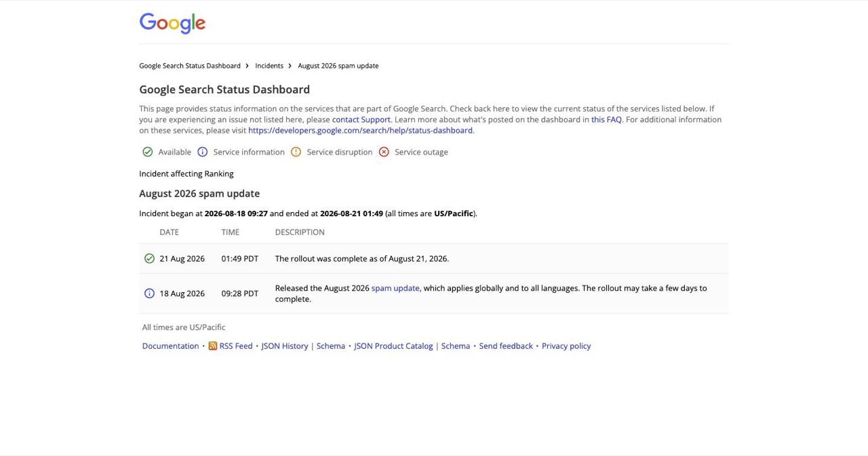Click the bold US/Pacific timezone text

tap(454, 213)
